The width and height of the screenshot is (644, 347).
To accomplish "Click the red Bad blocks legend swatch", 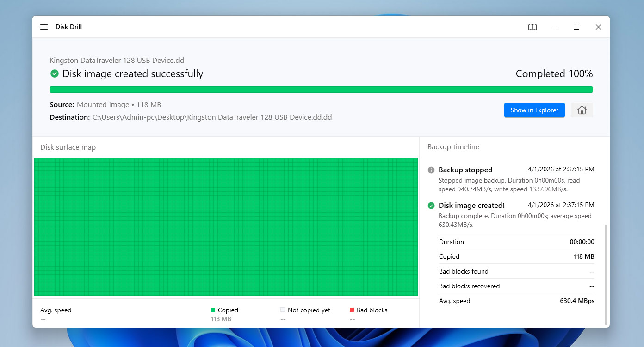I will tap(352, 310).
